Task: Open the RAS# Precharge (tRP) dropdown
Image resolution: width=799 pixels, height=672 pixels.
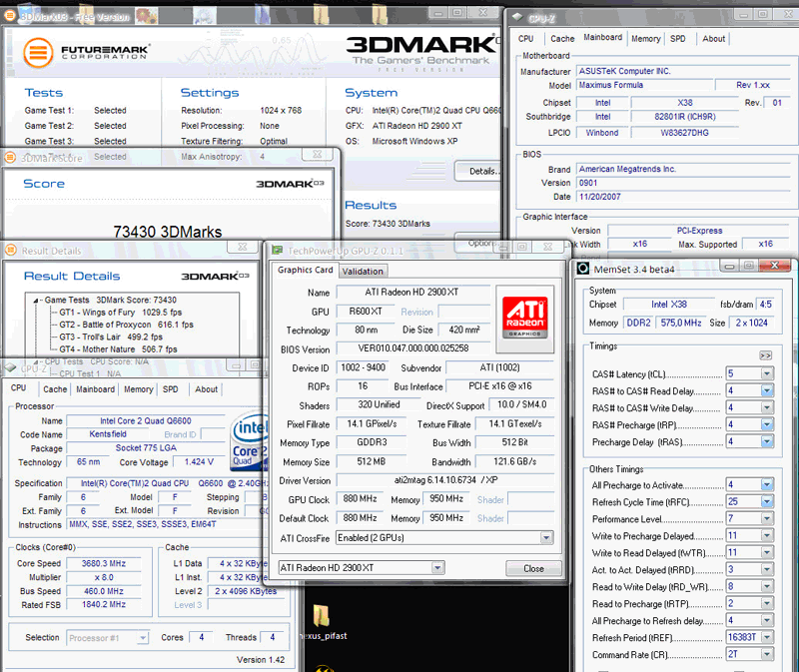Action: tap(767, 424)
